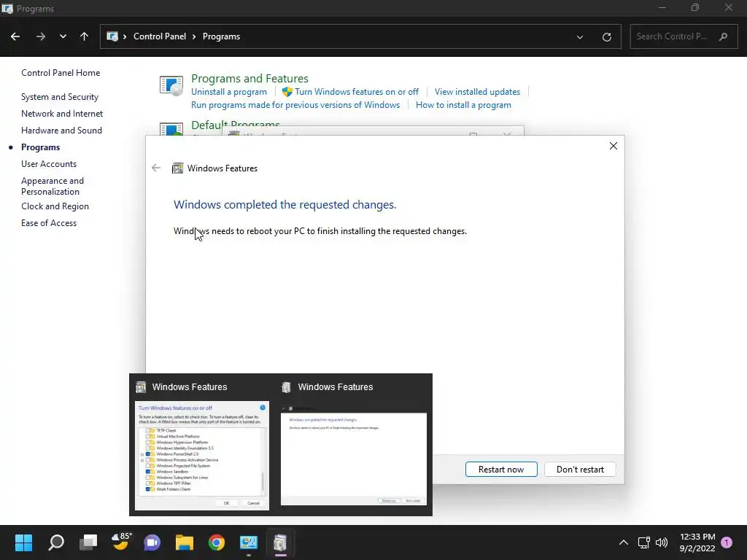Image resolution: width=747 pixels, height=560 pixels.
Task: Open network status tray icon
Action: [643, 542]
